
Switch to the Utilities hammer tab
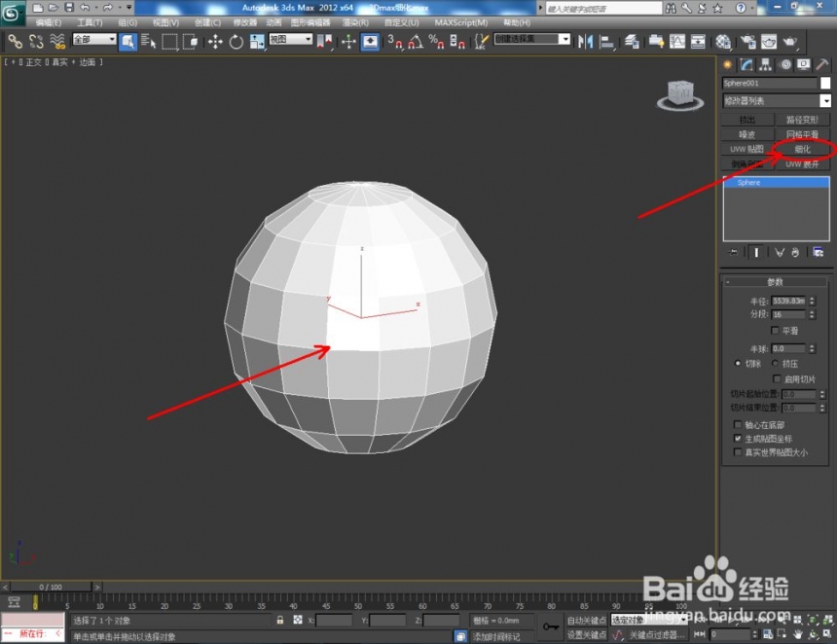pos(822,64)
